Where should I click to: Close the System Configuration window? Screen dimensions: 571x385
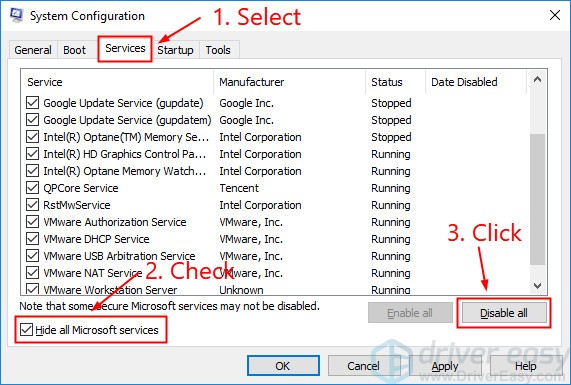pos(555,15)
